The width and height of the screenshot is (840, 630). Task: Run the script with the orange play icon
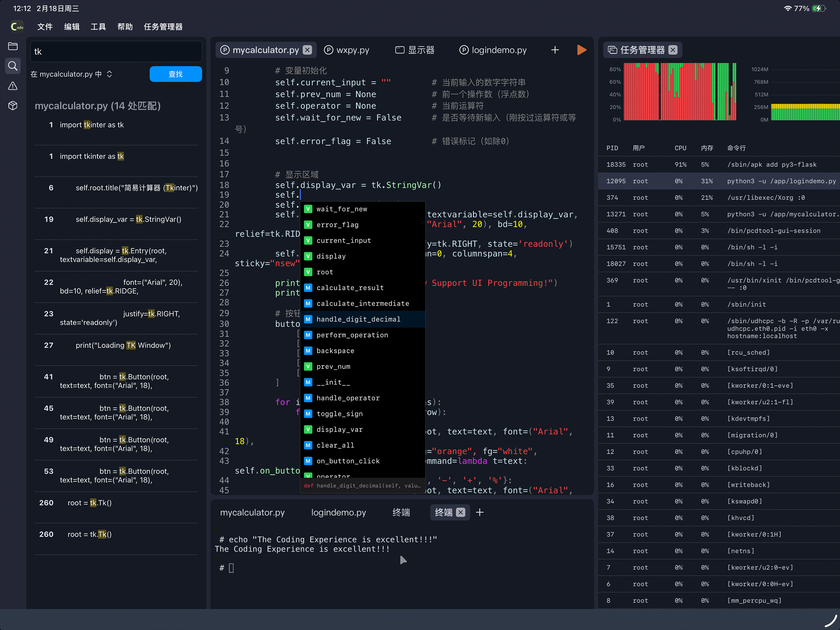pos(581,50)
